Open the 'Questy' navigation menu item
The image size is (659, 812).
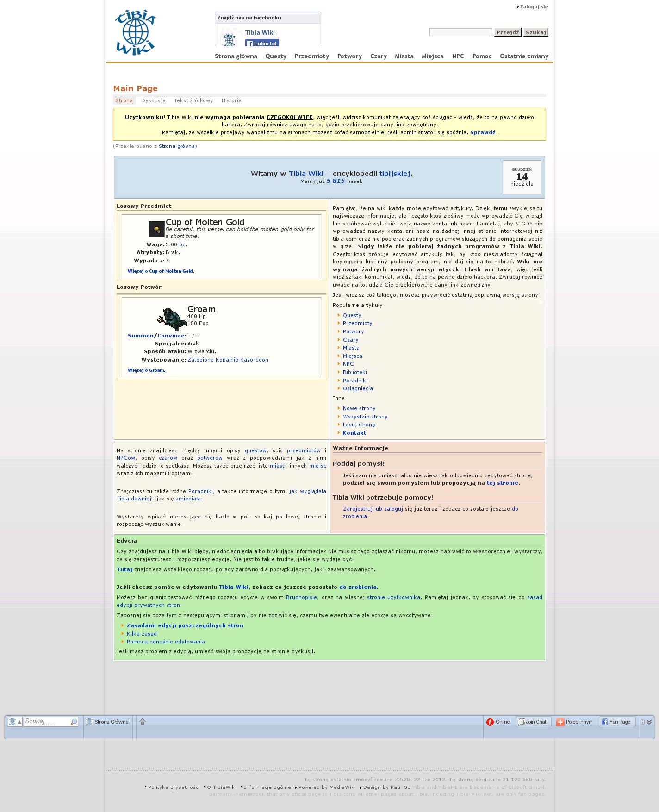[x=276, y=56]
